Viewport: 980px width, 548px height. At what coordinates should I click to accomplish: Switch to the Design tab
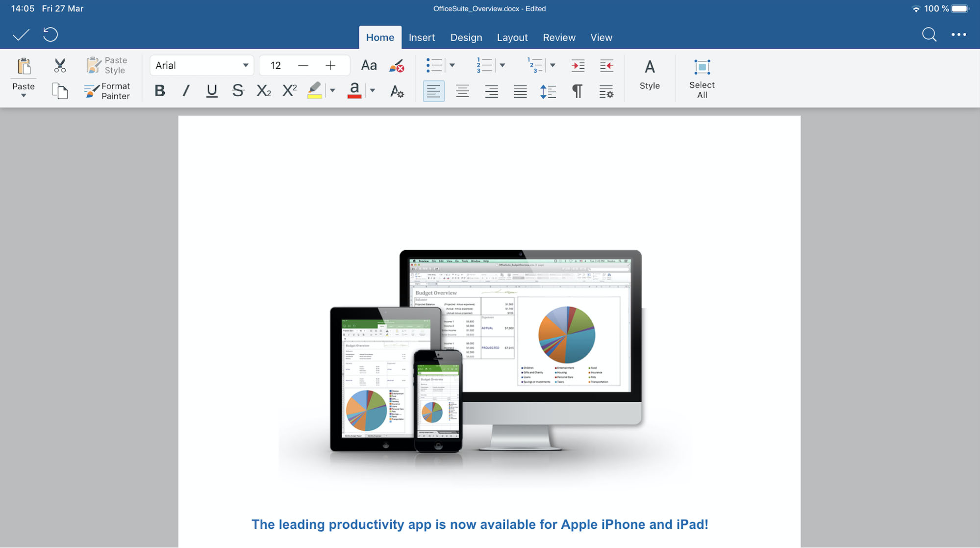466,37
